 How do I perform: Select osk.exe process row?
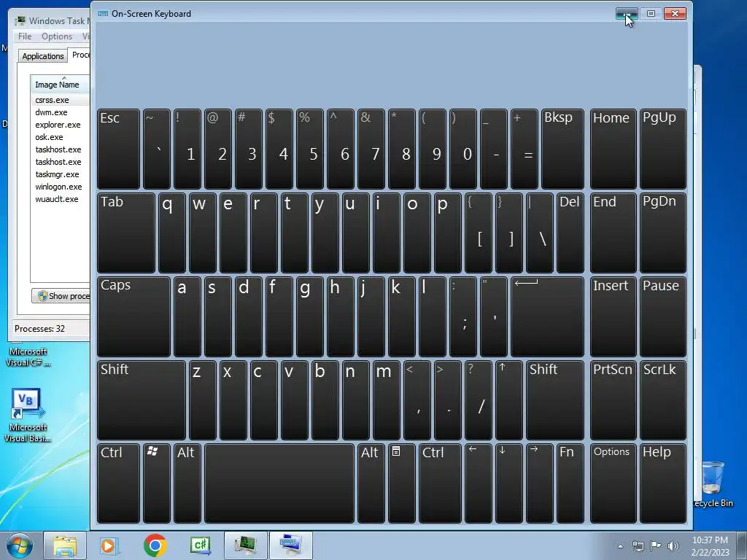point(61,137)
